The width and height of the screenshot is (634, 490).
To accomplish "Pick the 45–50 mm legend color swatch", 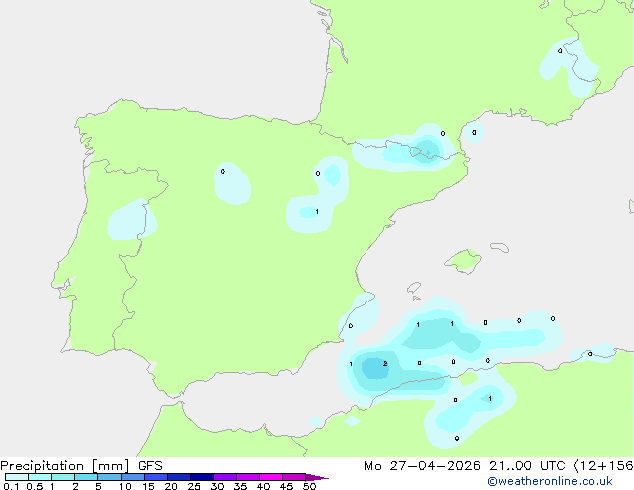I will pyautogui.click(x=294, y=477).
